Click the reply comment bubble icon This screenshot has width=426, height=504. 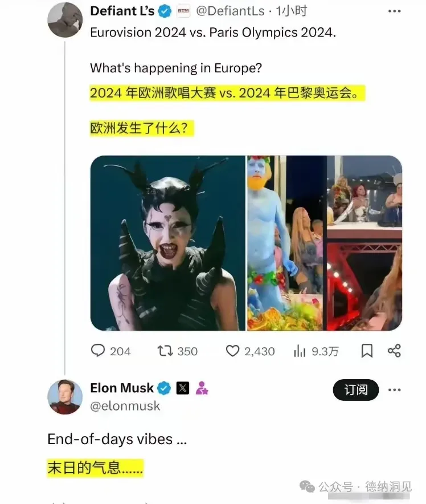coord(98,351)
